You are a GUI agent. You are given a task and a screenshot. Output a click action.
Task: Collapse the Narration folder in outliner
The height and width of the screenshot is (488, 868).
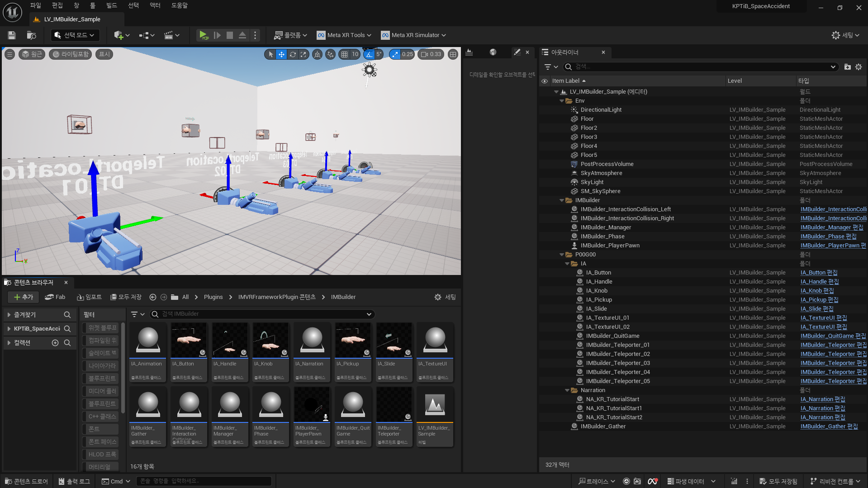567,390
